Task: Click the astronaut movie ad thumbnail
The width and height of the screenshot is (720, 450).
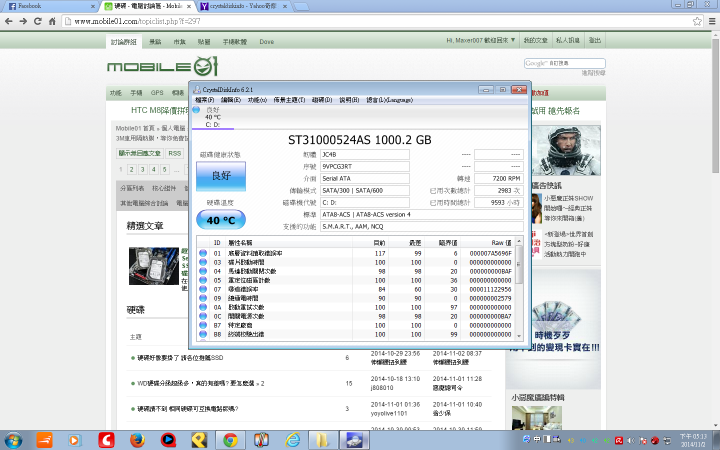Action: point(566,151)
